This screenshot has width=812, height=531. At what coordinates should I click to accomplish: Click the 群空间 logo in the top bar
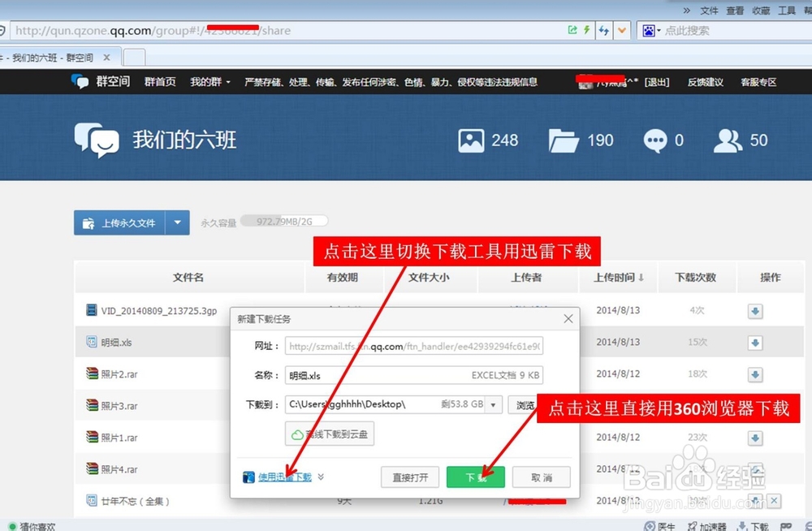coord(101,81)
